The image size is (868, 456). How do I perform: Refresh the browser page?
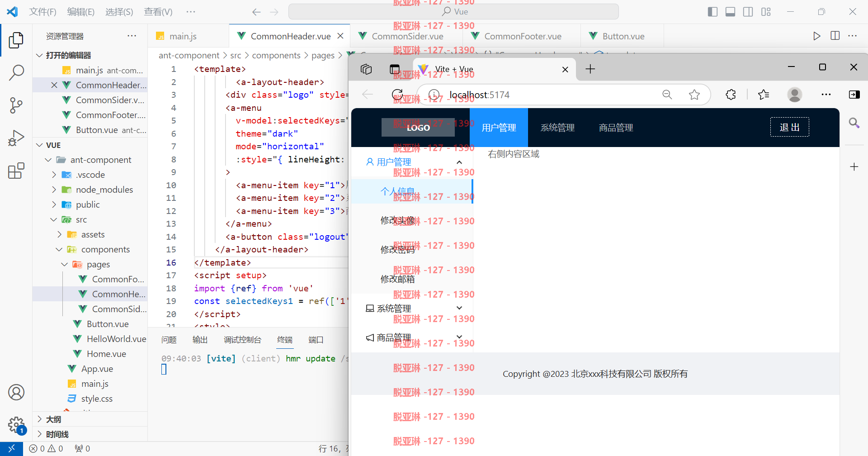397,95
